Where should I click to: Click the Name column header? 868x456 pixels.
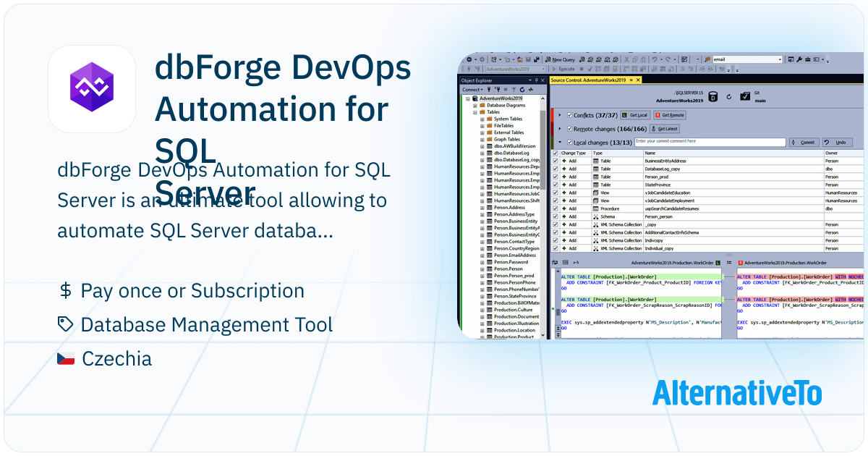(x=733, y=153)
